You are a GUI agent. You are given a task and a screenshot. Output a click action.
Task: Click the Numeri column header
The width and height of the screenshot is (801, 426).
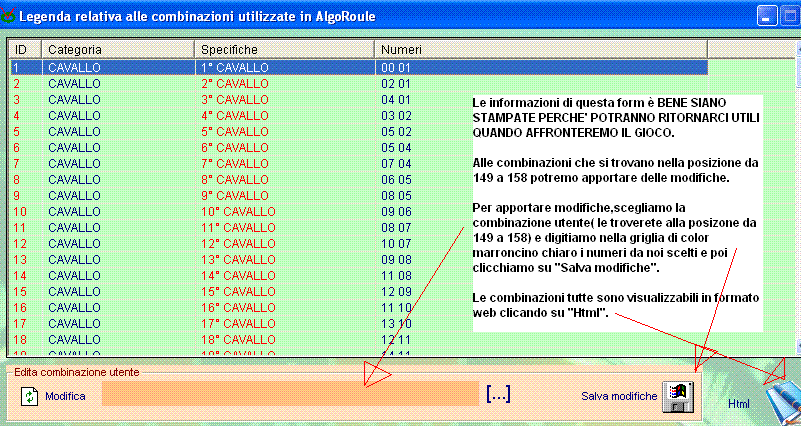(540, 49)
